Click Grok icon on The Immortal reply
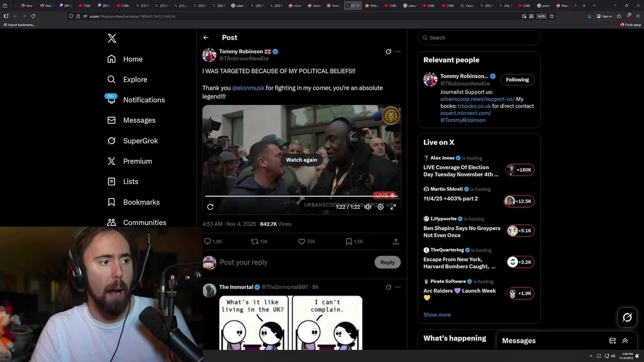The height and width of the screenshot is (362, 644). coord(388,287)
